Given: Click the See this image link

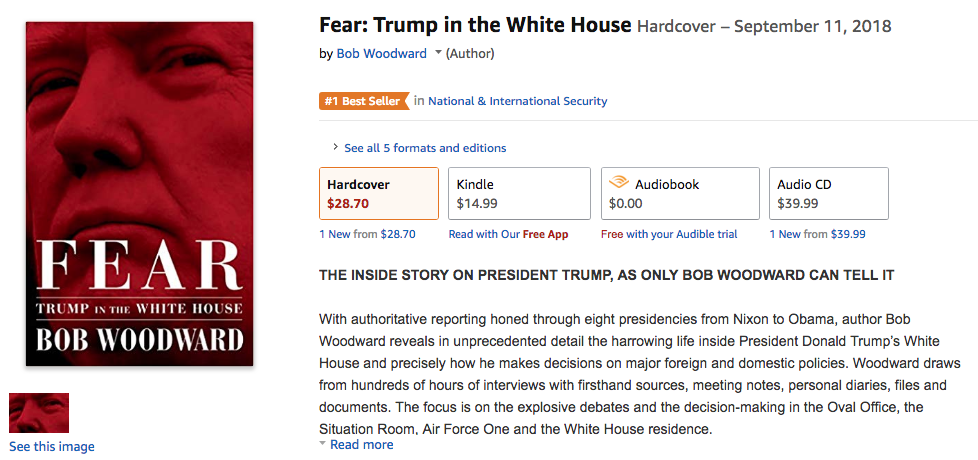Looking at the screenshot, I should 52,447.
